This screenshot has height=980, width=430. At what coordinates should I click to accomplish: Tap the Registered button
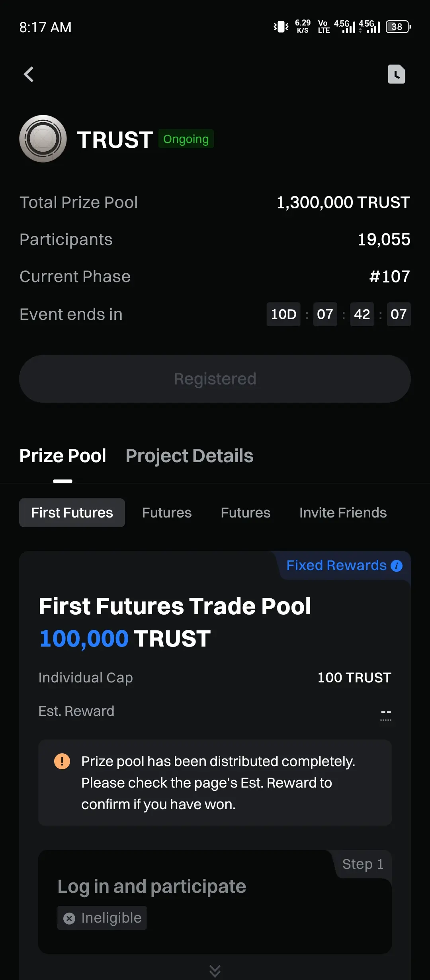215,379
